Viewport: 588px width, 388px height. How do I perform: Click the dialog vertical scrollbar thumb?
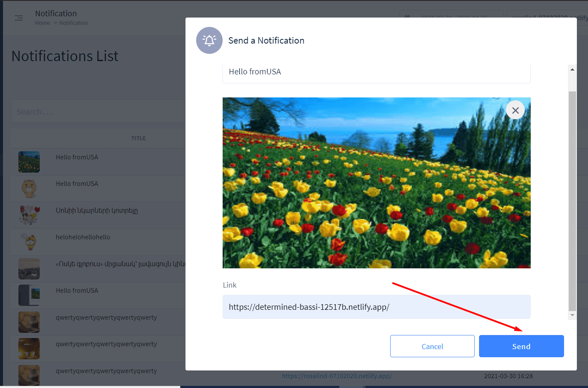572,201
